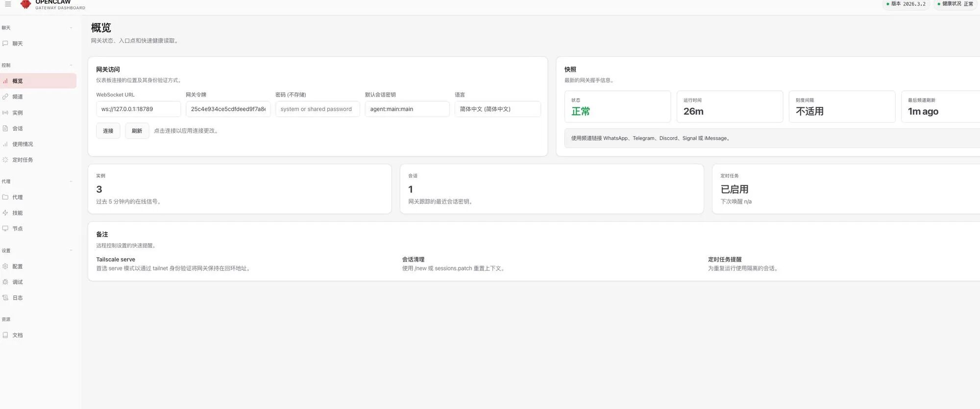This screenshot has width=980, height=409.
Task: Click the hamburger menu icon
Action: pyautogui.click(x=8, y=4)
